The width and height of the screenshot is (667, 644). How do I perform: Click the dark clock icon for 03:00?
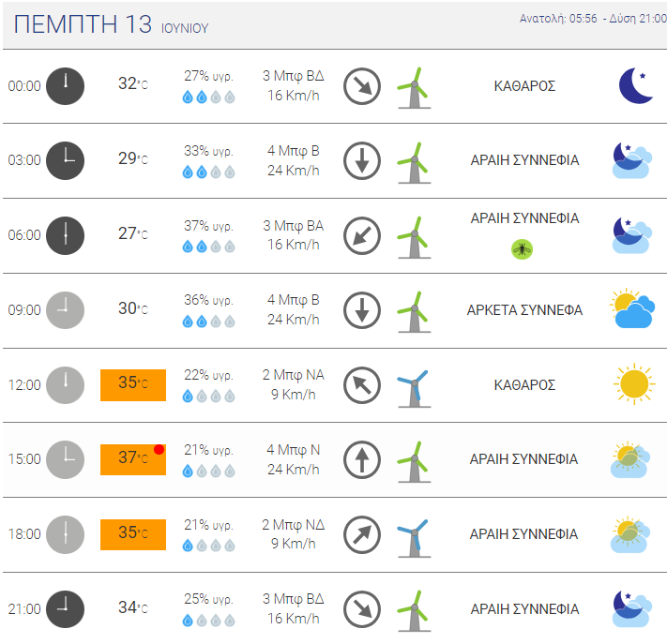point(65,160)
